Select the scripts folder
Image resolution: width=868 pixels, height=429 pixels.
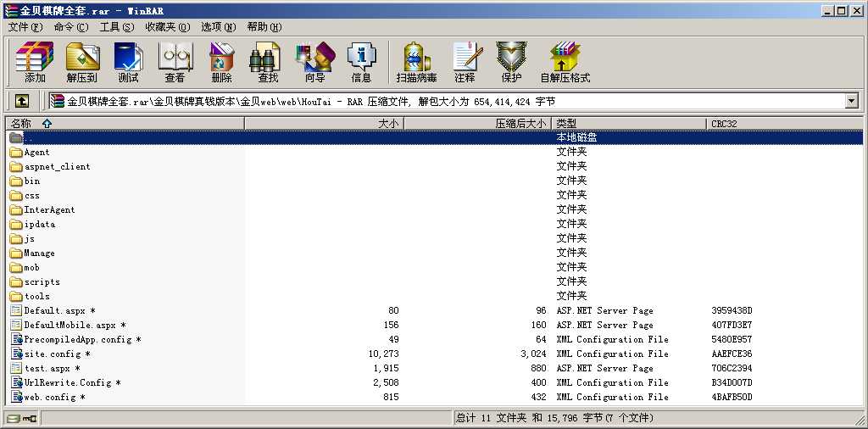35,281
